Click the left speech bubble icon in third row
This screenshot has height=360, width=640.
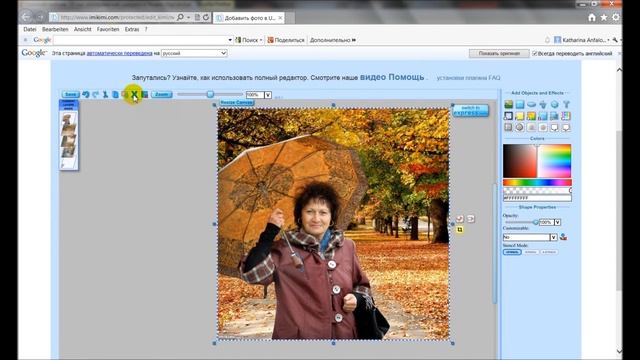click(554, 127)
